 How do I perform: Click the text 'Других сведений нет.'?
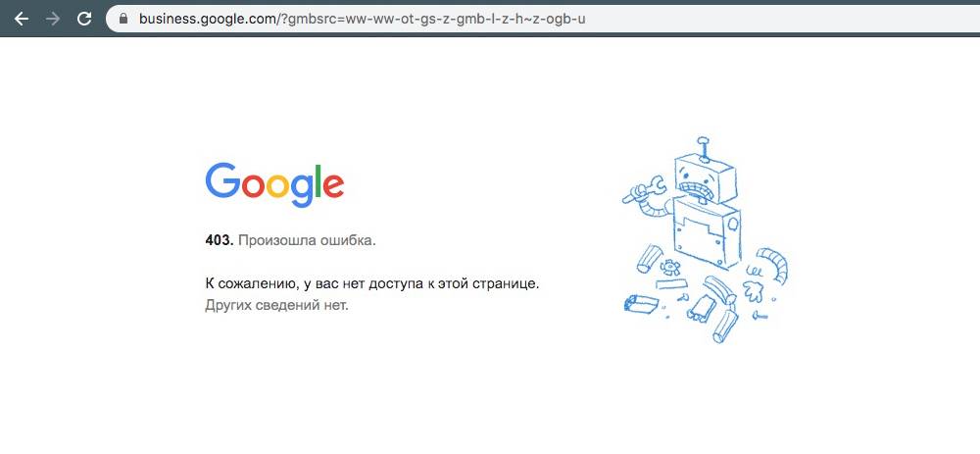click(276, 306)
